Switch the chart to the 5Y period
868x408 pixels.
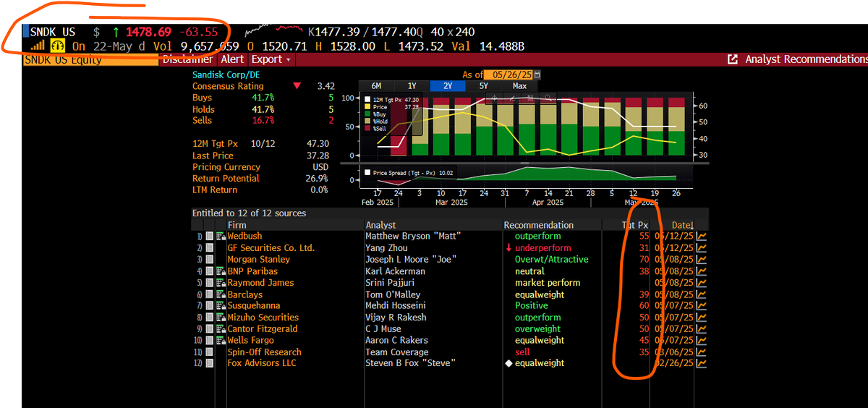click(482, 85)
